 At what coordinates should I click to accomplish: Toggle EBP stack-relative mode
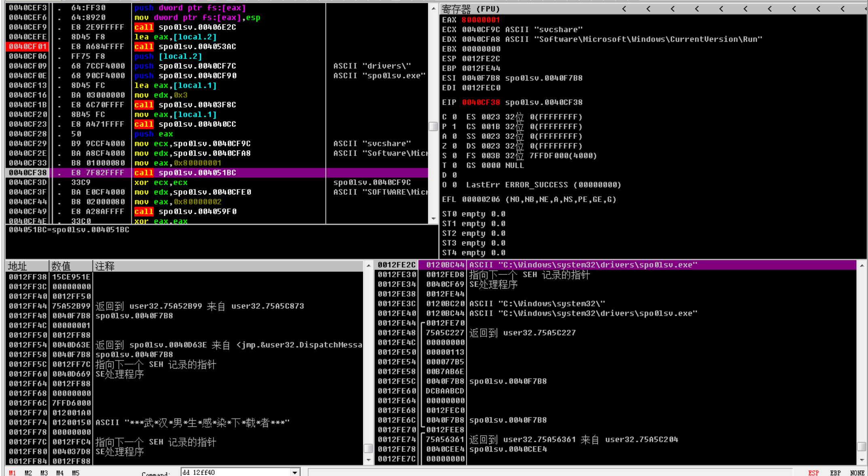click(x=835, y=472)
